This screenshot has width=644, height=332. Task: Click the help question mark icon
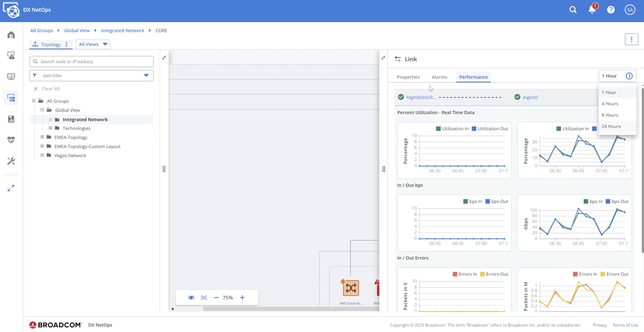(x=610, y=10)
